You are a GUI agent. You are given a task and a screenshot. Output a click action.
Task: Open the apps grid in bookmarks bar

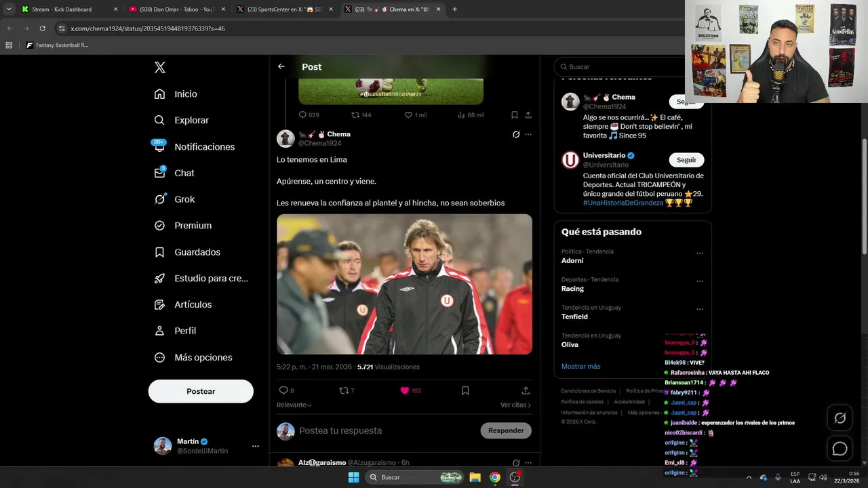click(9, 45)
